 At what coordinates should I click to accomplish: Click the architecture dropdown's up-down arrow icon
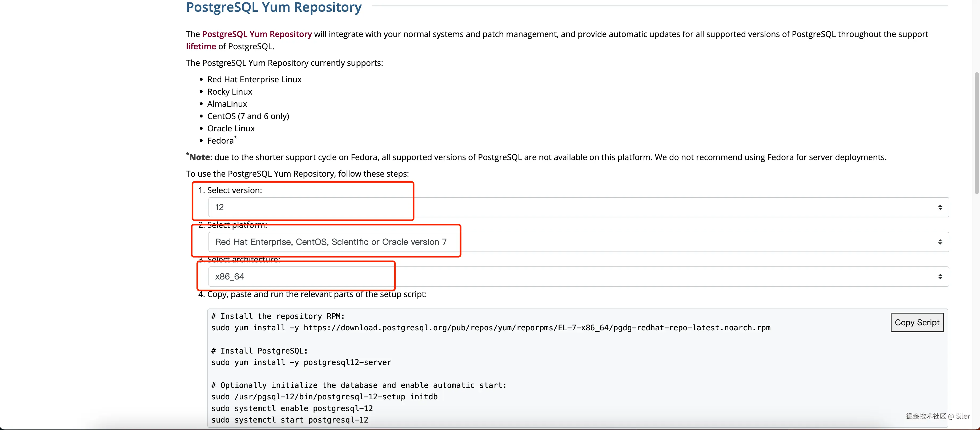coord(940,276)
